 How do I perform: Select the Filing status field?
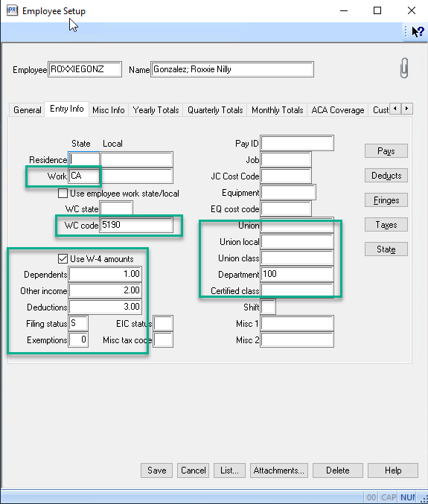tap(78, 323)
